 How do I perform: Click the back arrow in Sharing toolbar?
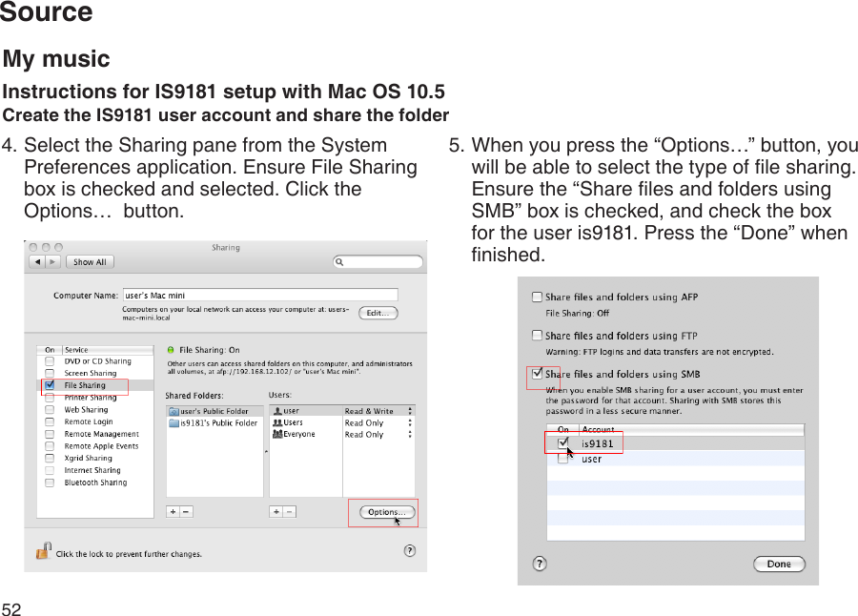coord(37,261)
